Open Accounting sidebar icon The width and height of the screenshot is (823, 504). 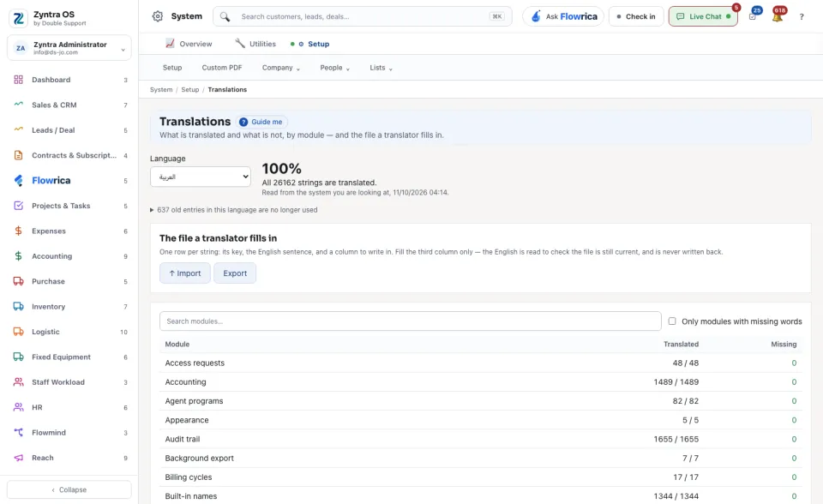click(x=18, y=255)
